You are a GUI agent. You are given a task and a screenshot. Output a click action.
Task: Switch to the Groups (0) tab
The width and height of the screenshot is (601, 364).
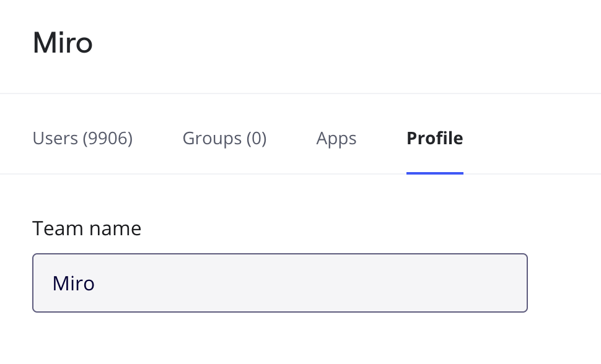(224, 138)
